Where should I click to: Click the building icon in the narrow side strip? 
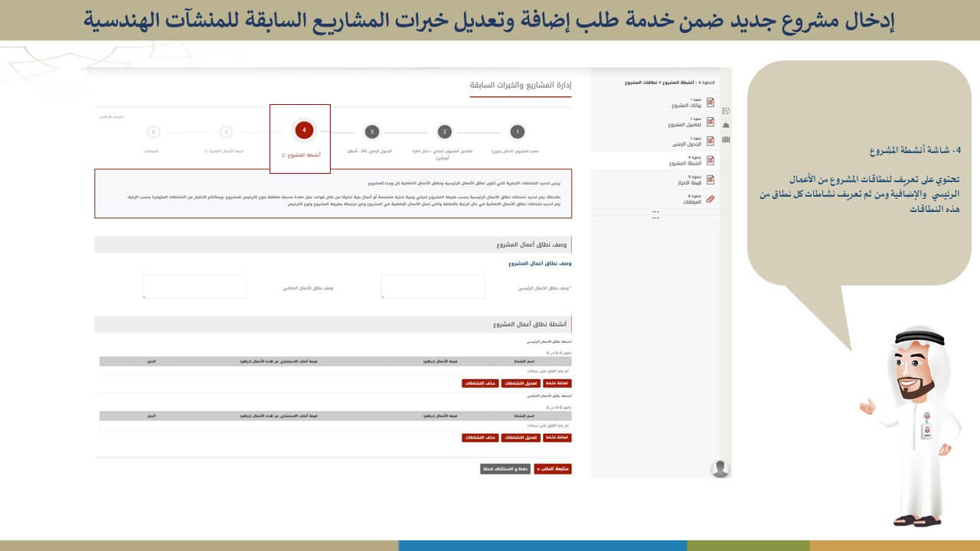click(x=726, y=125)
